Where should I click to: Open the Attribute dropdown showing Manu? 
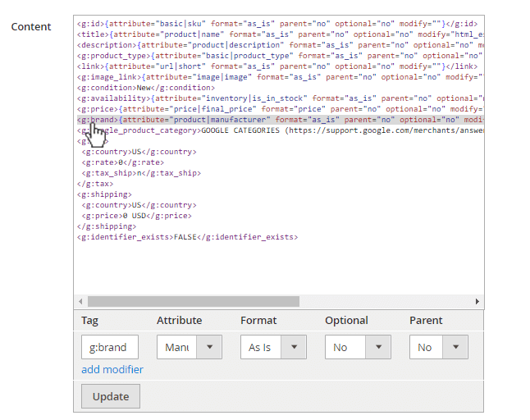click(189, 347)
